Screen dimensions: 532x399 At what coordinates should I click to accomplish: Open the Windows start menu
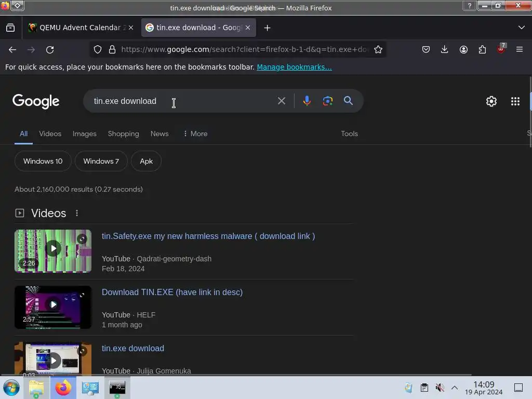(11, 388)
